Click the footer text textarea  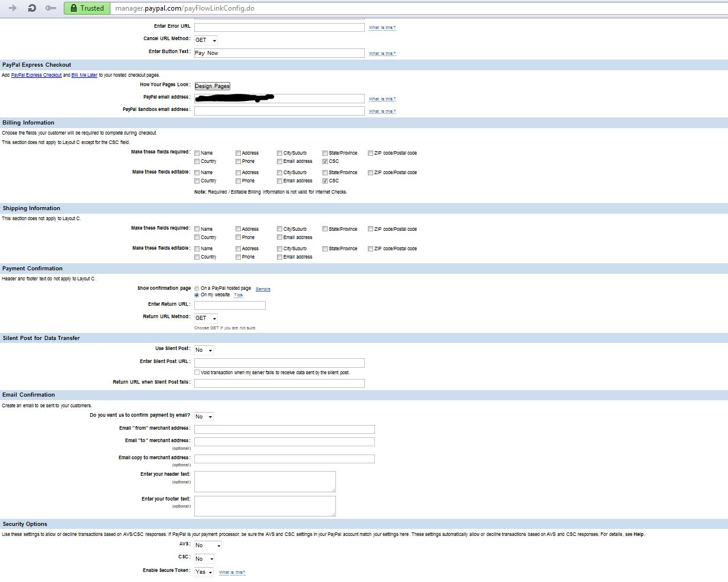pyautogui.click(x=265, y=506)
